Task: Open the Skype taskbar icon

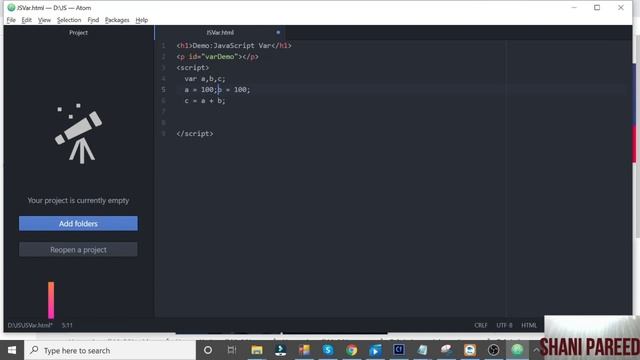Action: pyautogui.click(x=328, y=350)
